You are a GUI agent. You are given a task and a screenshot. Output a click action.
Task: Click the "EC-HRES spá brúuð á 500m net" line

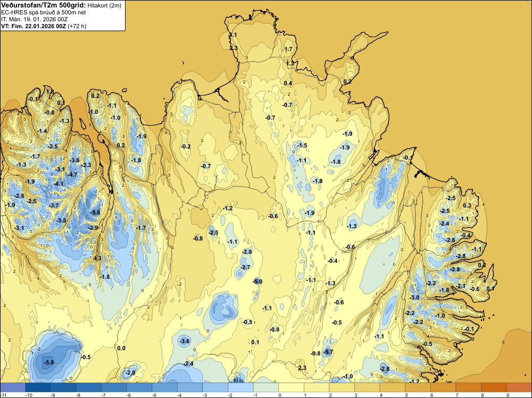44,12
